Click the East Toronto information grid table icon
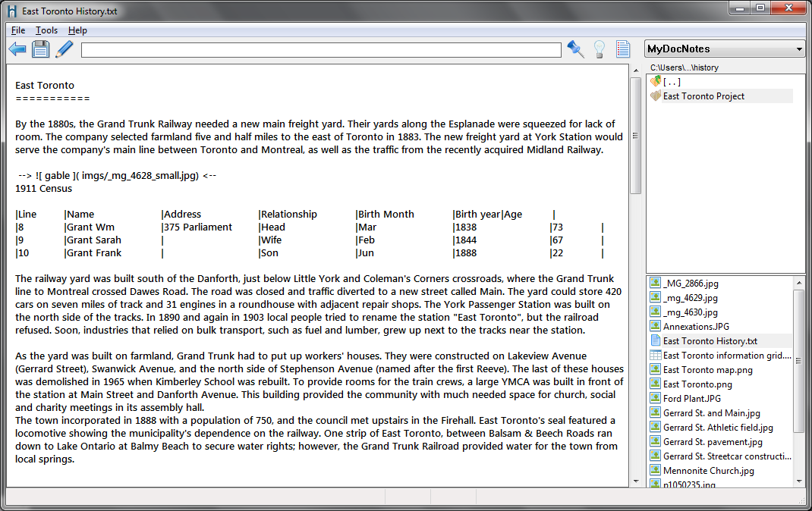This screenshot has height=511, width=812. (655, 356)
